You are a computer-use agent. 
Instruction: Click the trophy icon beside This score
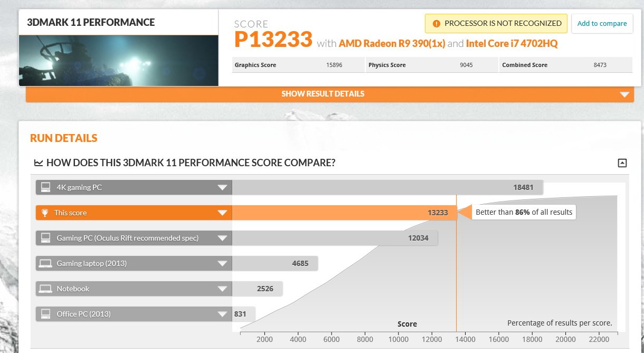click(45, 213)
